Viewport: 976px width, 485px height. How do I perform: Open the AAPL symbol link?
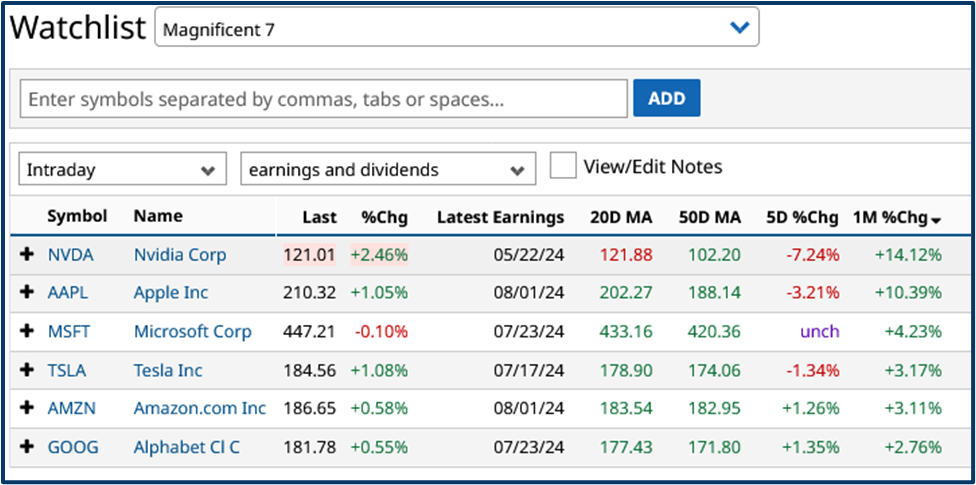[x=68, y=293]
